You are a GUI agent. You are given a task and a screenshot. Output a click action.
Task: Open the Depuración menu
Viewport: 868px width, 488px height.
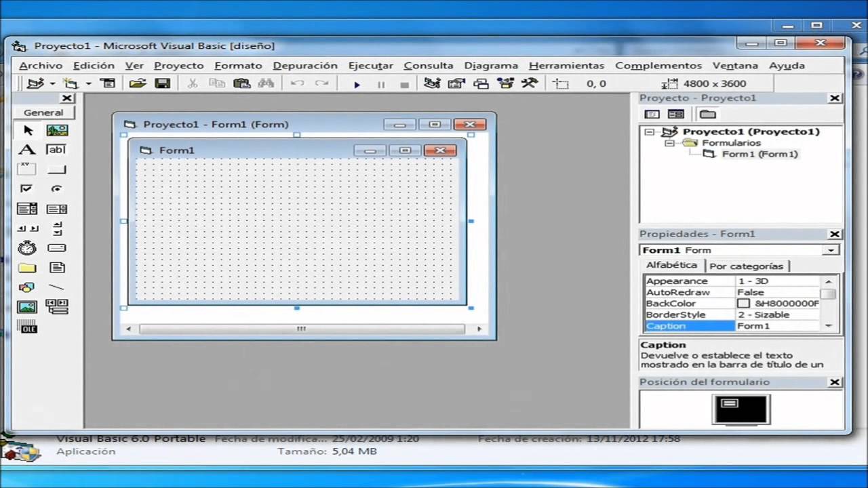coord(305,66)
